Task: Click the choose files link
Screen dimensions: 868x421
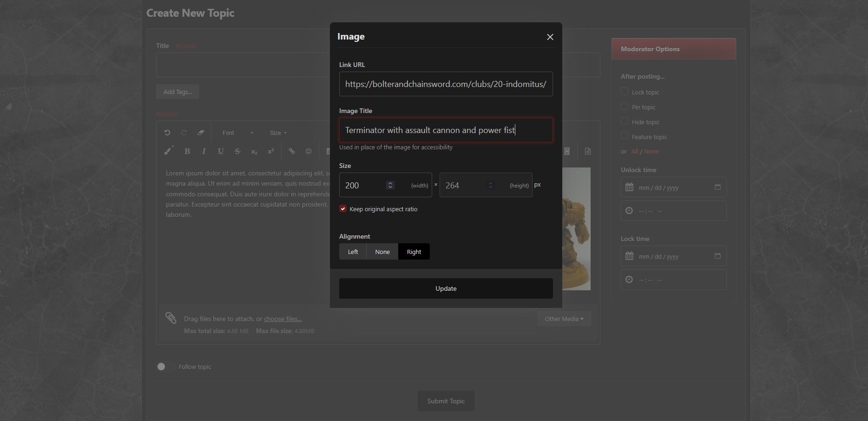Action: pos(283,319)
